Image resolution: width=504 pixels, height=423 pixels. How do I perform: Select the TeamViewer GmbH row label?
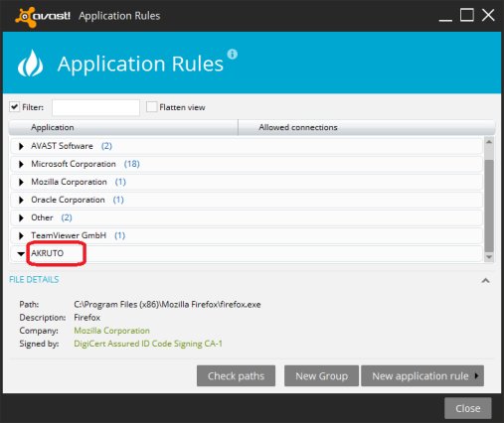pos(69,235)
